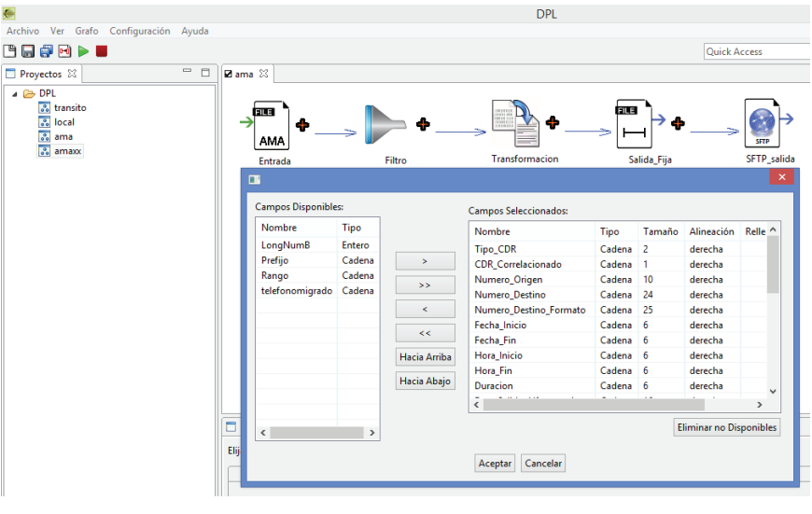The height and width of the screenshot is (514, 812).
Task: Click the Quick Access search field
Action: [x=756, y=52]
